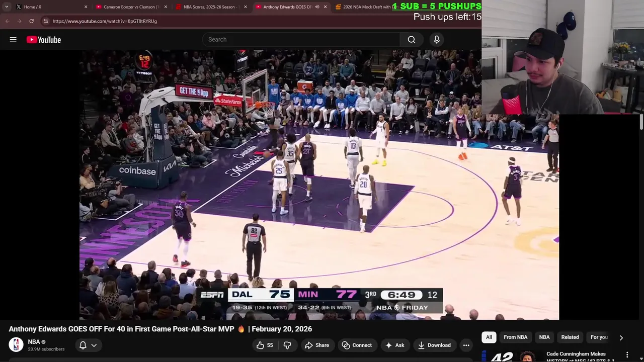Click the Connect button

[x=357, y=345]
